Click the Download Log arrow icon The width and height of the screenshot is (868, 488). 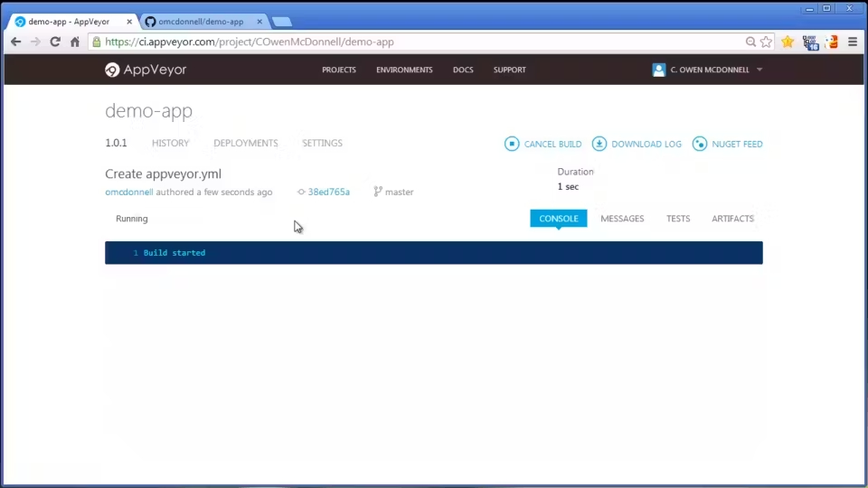(599, 144)
